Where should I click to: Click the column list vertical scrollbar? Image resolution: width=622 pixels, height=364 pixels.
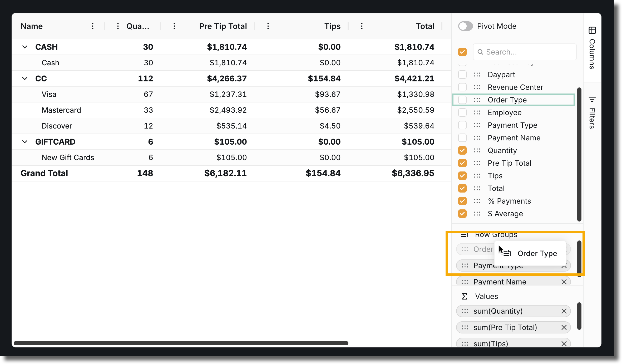tap(579, 155)
